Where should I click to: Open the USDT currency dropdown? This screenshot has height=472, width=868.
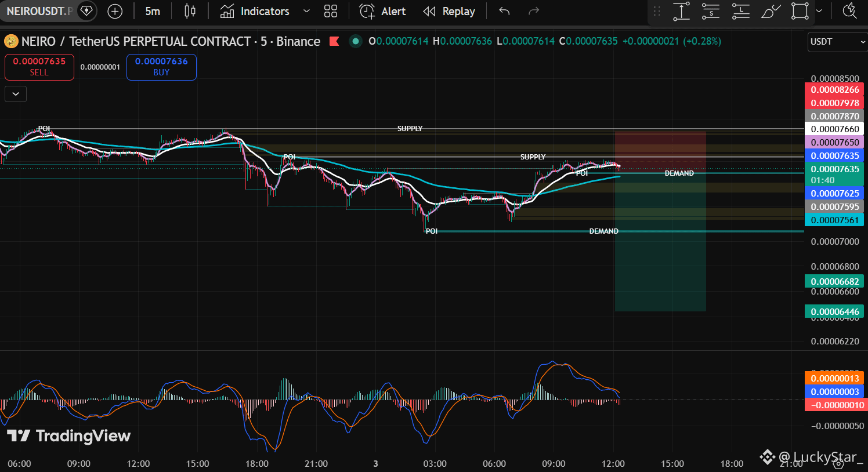tap(838, 42)
